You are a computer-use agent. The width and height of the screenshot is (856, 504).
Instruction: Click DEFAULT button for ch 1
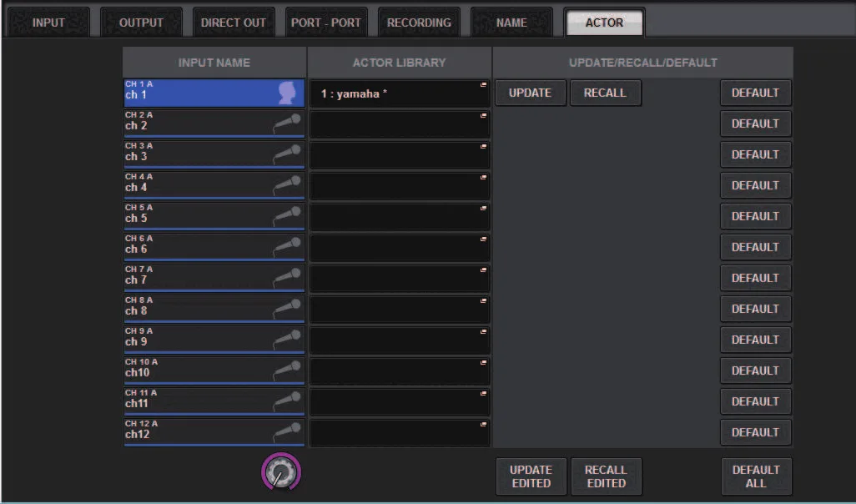pyautogui.click(x=756, y=93)
